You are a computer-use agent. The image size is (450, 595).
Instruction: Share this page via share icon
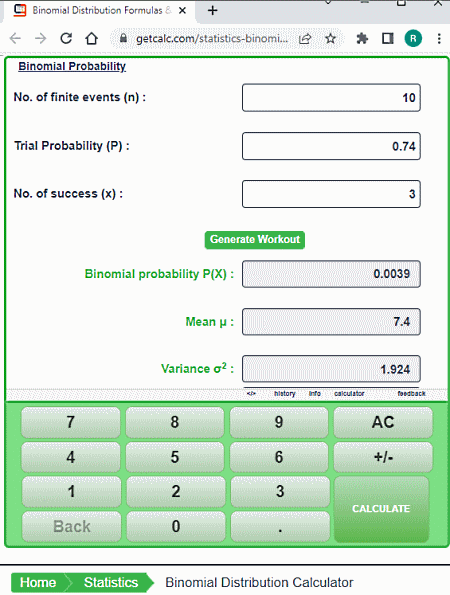click(x=305, y=38)
